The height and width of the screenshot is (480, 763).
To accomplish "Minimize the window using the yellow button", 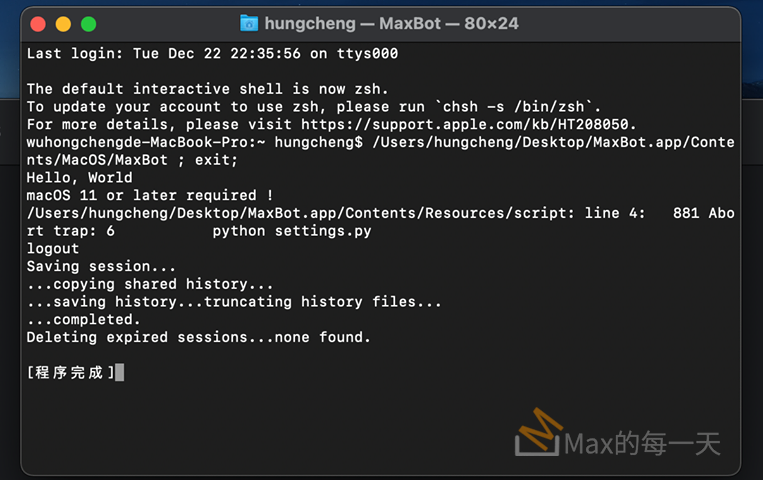I will tap(63, 23).
